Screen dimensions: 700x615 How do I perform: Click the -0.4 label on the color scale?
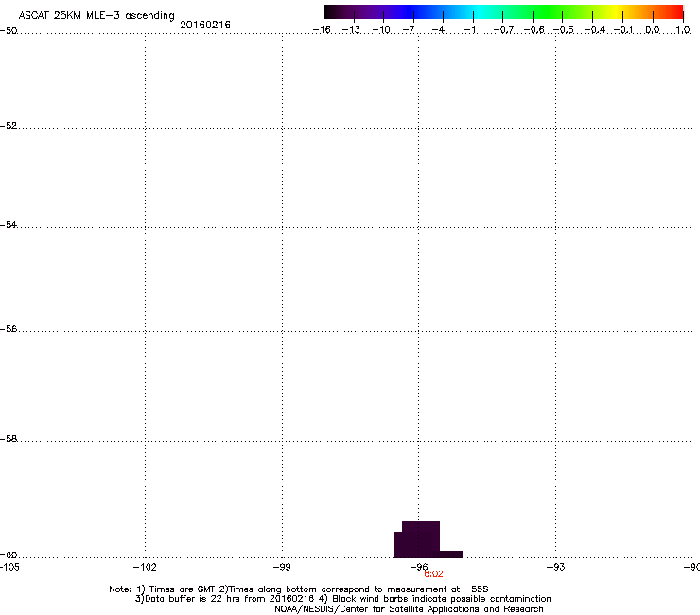(595, 30)
